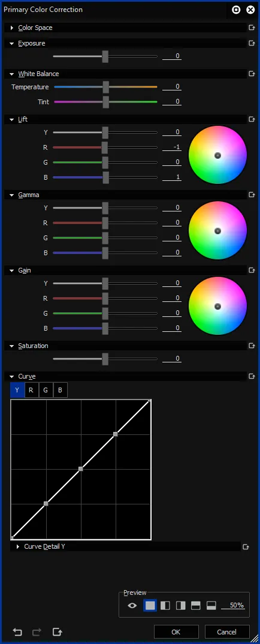
Task: Click the Tint value field
Action: pos(172,101)
